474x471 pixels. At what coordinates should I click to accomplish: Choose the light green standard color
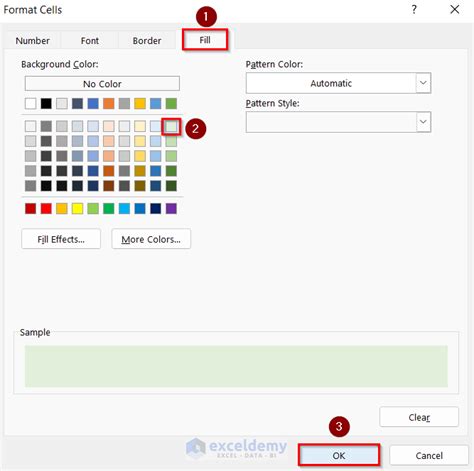click(x=93, y=209)
